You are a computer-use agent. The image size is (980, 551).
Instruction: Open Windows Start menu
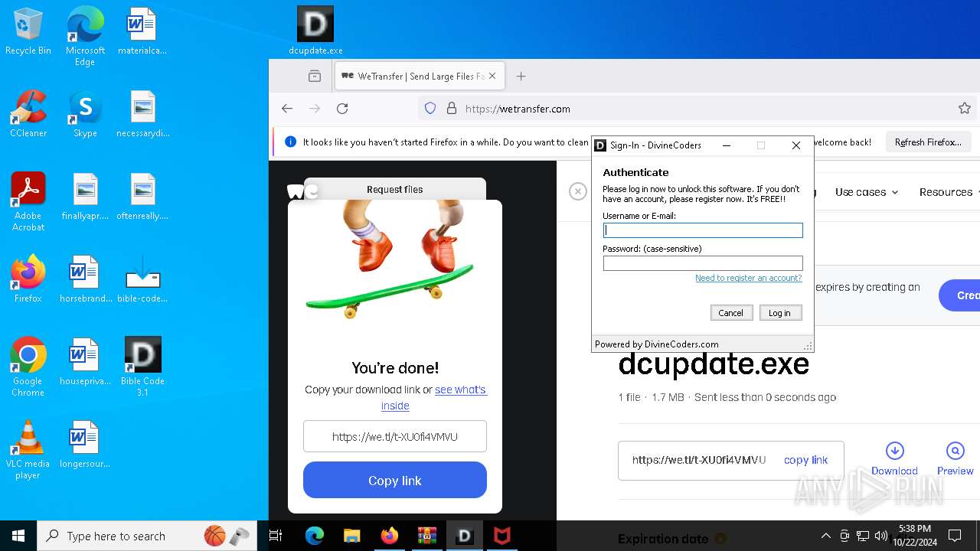point(18,536)
